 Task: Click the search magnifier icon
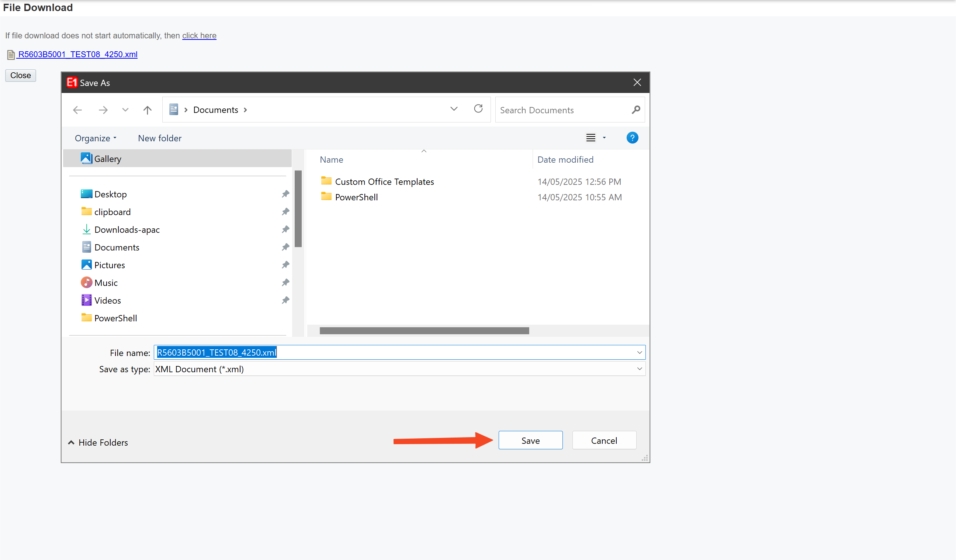(636, 110)
